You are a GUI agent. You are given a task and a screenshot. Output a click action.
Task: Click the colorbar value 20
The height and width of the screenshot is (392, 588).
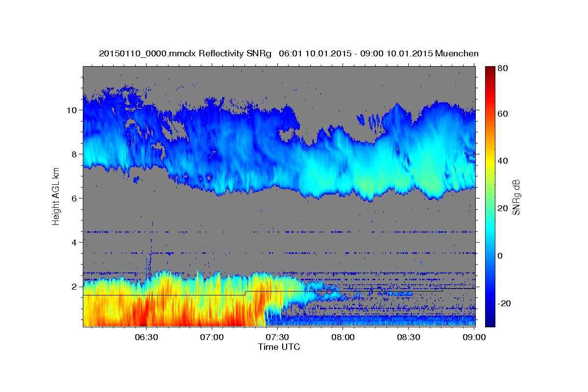click(504, 209)
